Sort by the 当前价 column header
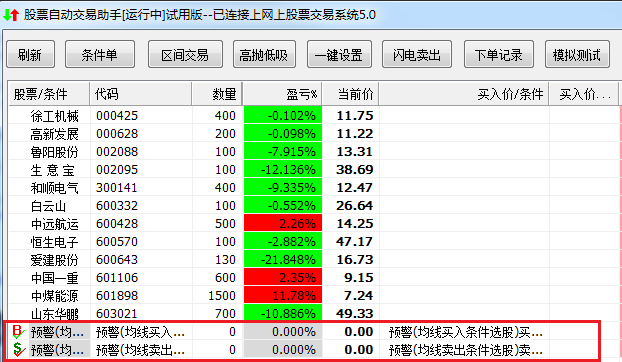The image size is (622, 362). (x=351, y=94)
